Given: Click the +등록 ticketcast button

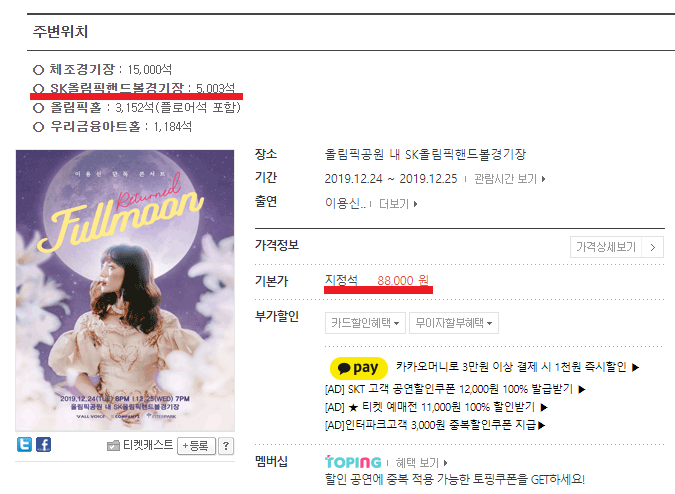Looking at the screenshot, I should coord(196,446).
